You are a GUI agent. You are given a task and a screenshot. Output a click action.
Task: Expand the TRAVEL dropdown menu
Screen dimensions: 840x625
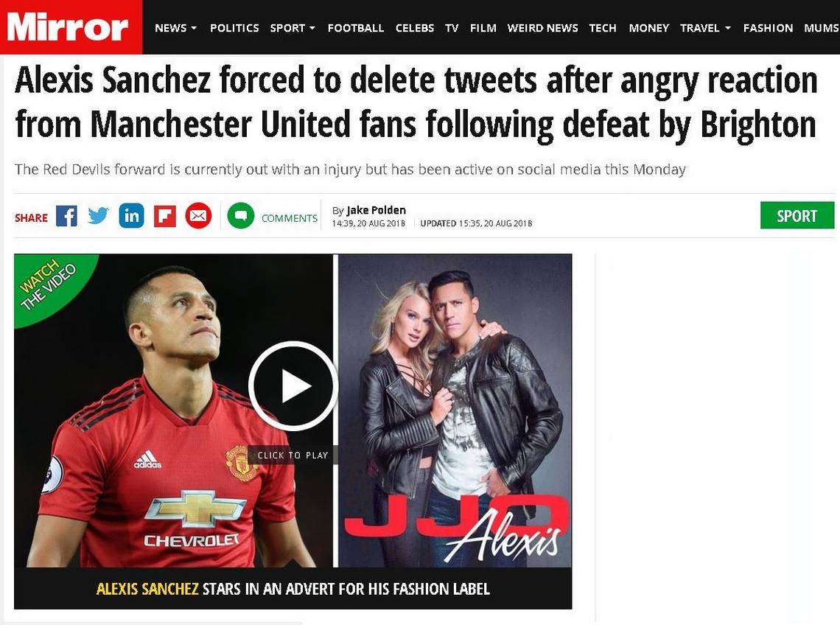pos(705,28)
